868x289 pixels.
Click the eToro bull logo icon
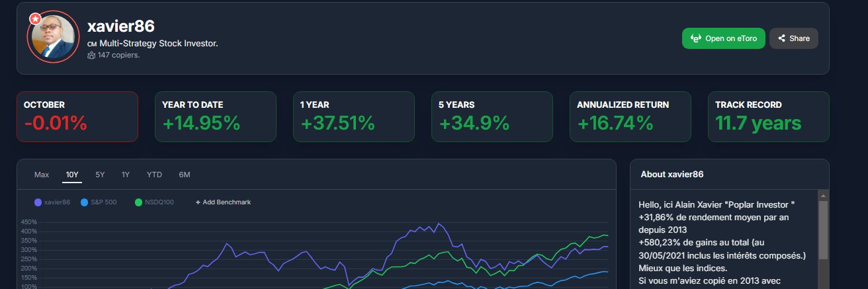point(695,38)
